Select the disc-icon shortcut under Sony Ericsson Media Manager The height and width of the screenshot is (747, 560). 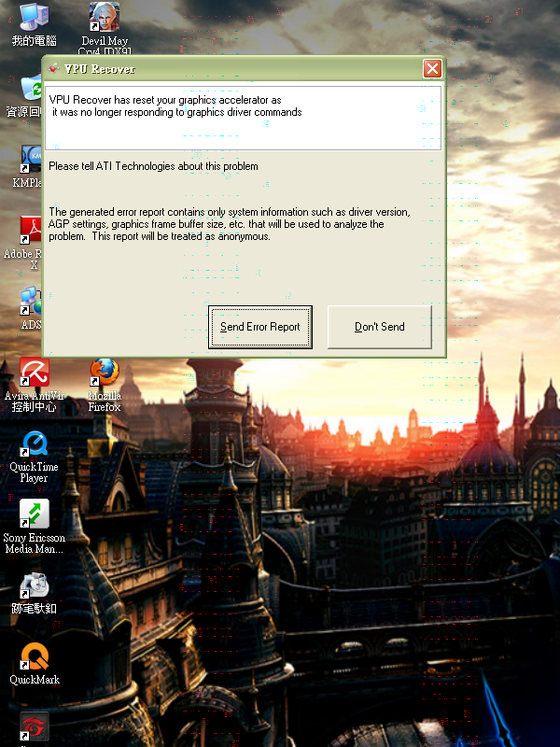(34, 594)
